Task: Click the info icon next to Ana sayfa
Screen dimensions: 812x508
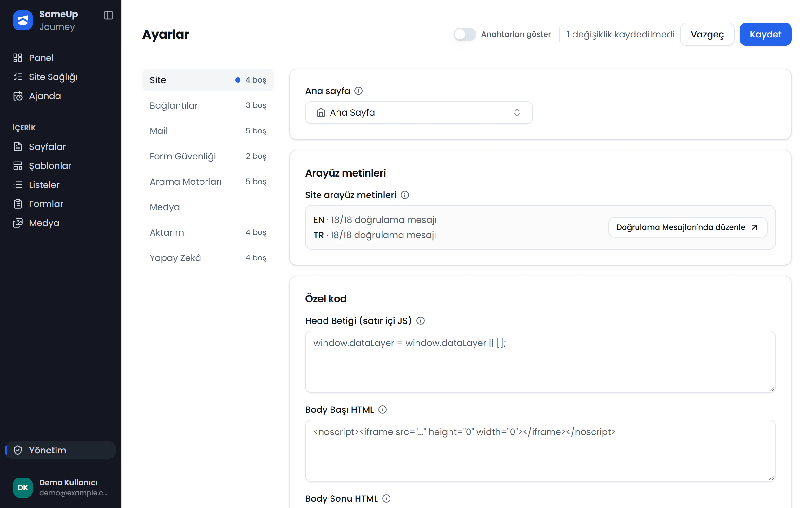Action: [x=358, y=91]
